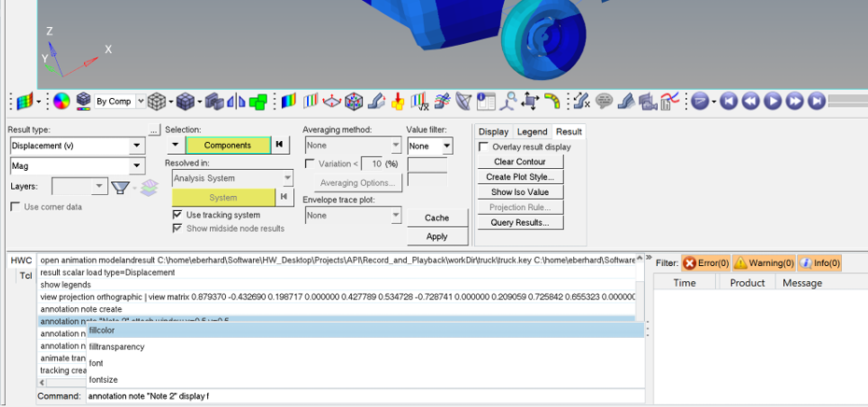Open the notes speech bubble icon
Image resolution: width=868 pixels, height=407 pixels.
pos(604,101)
